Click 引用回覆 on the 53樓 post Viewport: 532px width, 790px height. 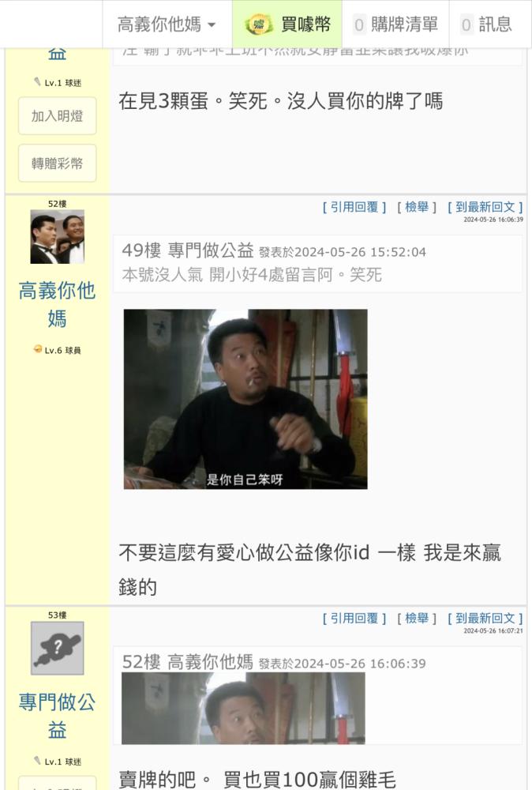354,619
